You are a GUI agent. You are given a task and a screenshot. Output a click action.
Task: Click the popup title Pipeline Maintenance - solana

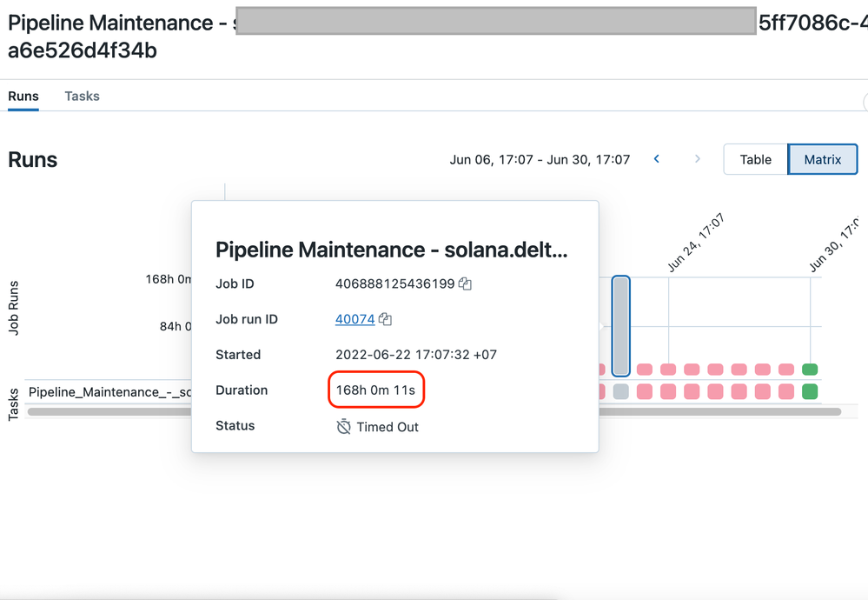pos(391,250)
